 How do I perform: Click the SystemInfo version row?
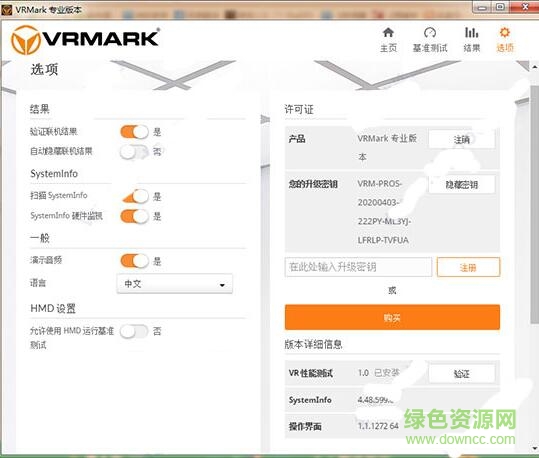392,400
